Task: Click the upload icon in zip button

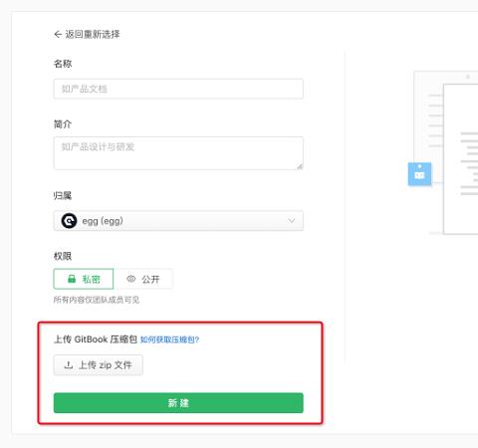Action: coord(69,365)
